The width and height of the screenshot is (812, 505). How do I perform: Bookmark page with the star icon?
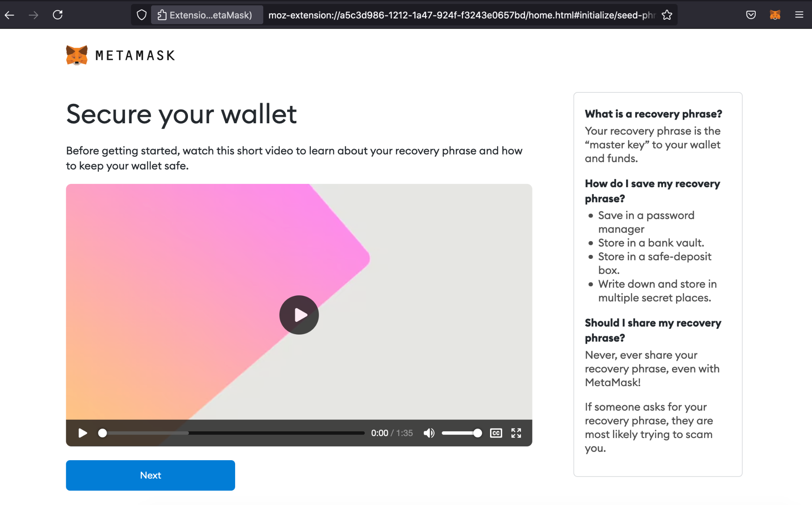click(667, 15)
